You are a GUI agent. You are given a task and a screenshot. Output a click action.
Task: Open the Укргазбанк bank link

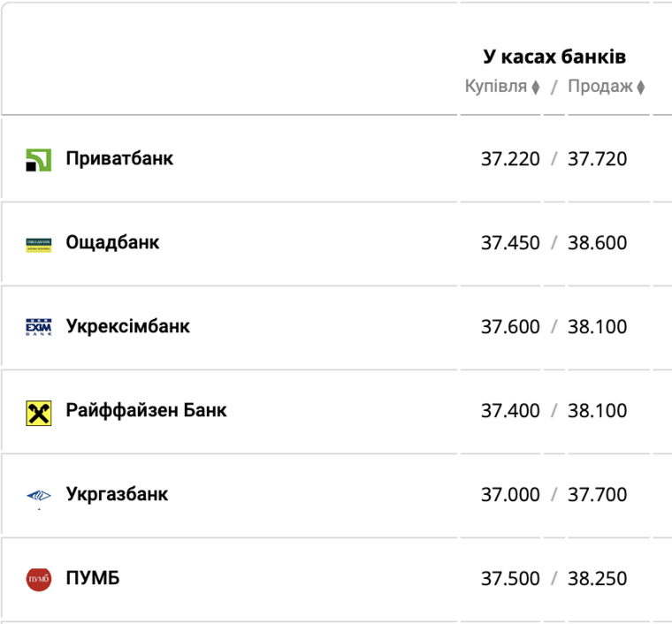click(x=117, y=494)
